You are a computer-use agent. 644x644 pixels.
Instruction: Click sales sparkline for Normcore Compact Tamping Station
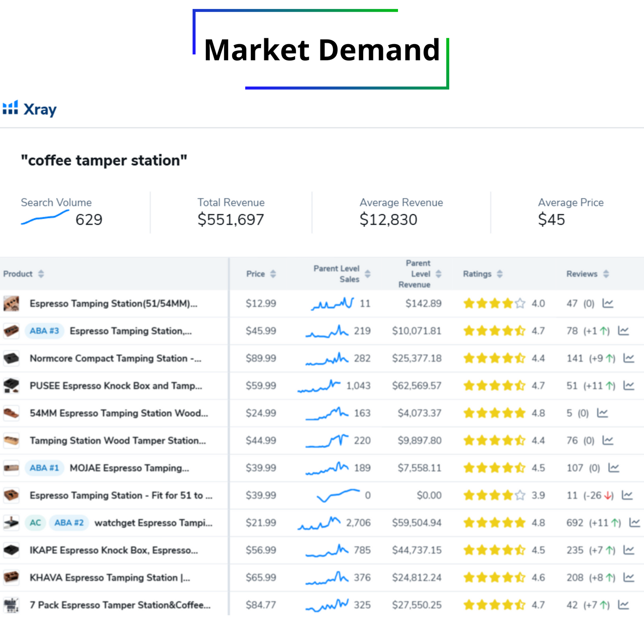coord(327,359)
